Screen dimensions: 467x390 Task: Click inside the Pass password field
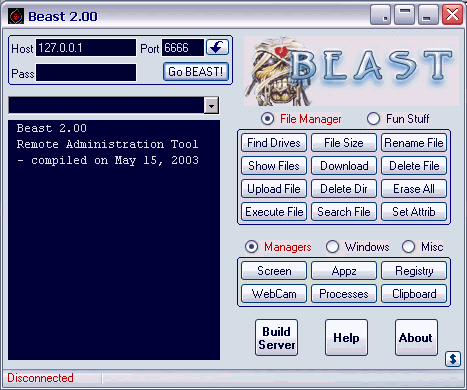coord(86,73)
